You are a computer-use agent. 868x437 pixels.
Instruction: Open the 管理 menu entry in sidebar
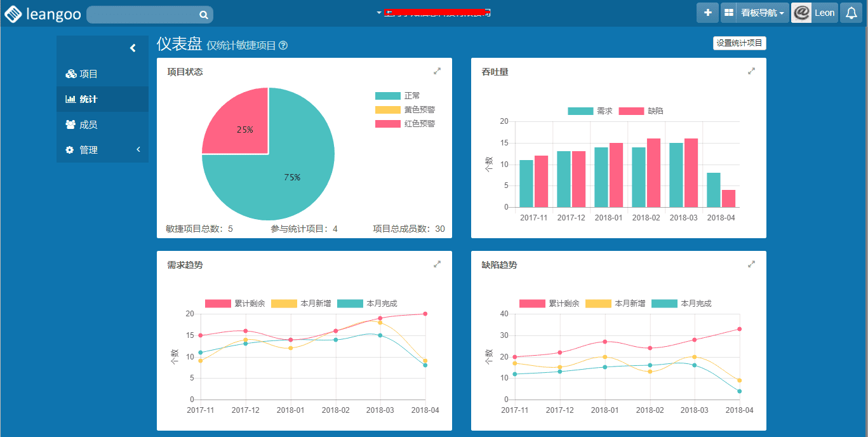point(90,149)
